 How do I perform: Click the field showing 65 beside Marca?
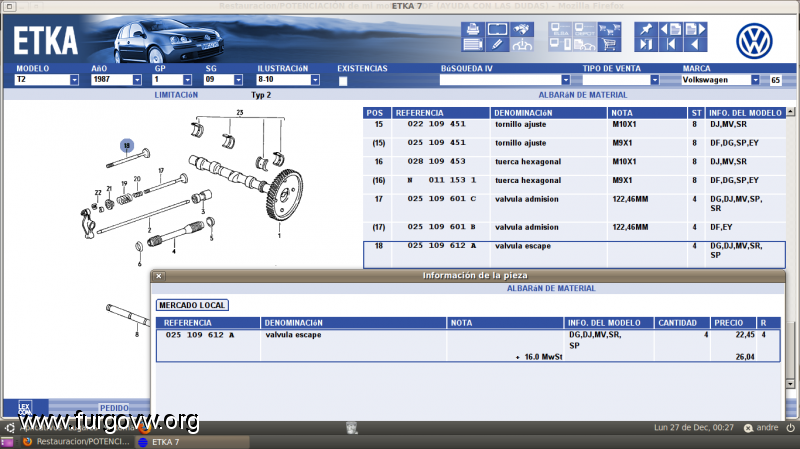pos(776,80)
